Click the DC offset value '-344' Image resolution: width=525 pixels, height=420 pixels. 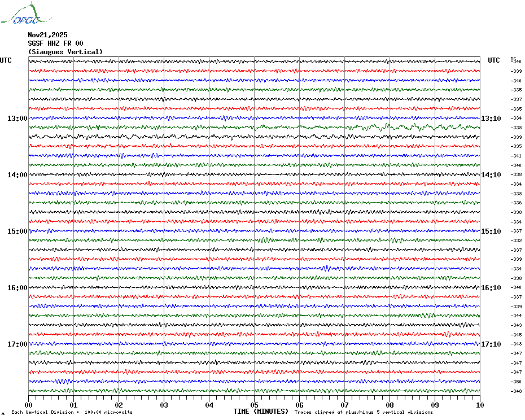[516, 316]
